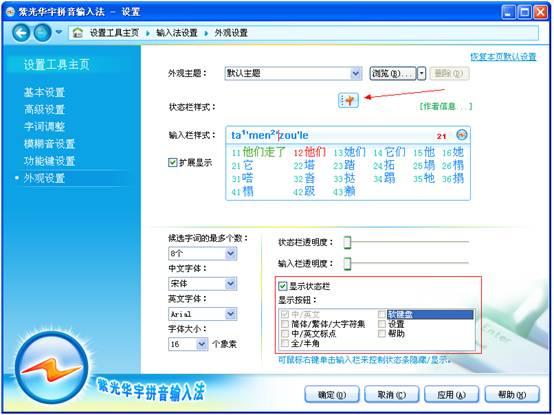Viewport: 554px width, 415px height.
Task: Click 应用 button
Action: pos(452,395)
